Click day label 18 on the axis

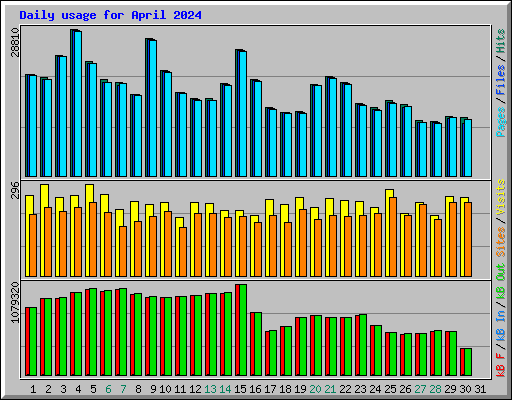coord(285,389)
